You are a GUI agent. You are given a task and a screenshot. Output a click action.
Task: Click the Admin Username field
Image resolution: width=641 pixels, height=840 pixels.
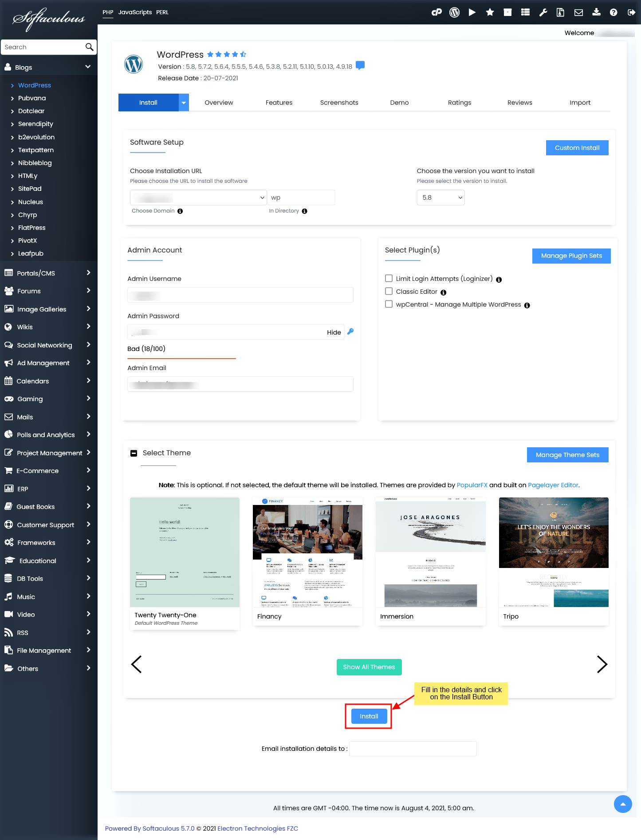tap(240, 295)
